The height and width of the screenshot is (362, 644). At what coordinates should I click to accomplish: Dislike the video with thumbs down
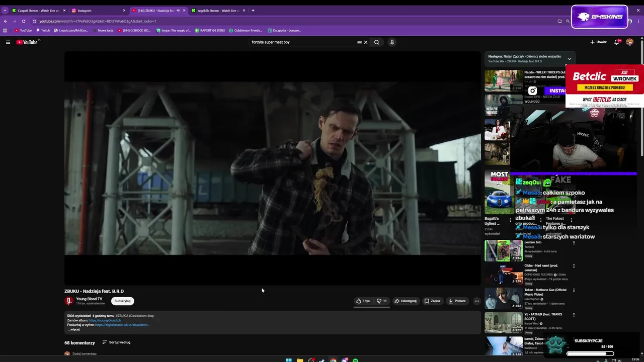click(x=382, y=301)
